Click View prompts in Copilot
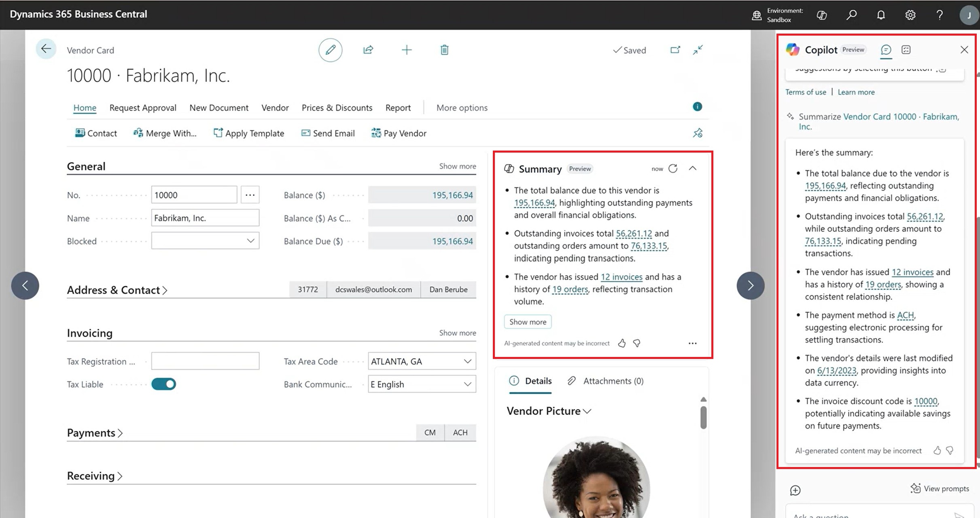 tap(940, 488)
